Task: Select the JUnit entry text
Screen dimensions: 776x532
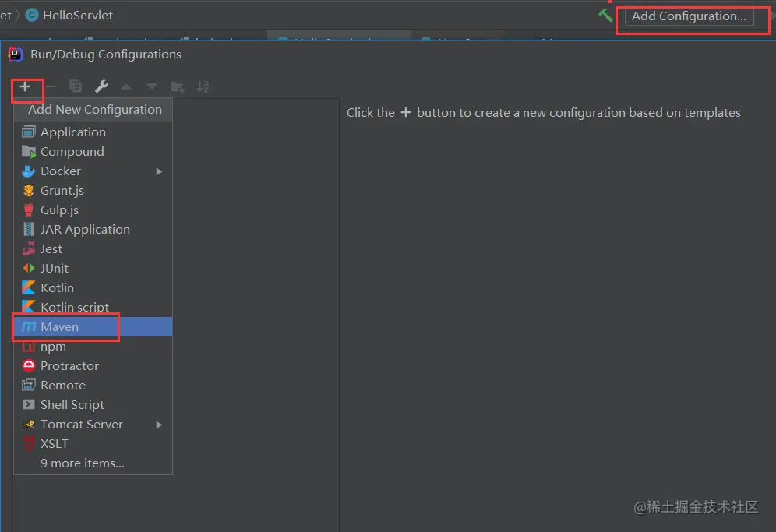Action: tap(55, 268)
